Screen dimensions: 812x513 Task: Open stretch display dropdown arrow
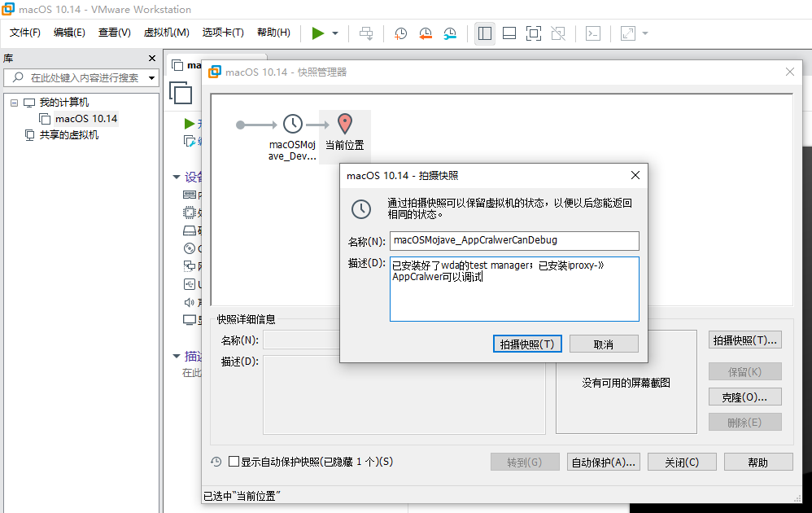point(645,33)
